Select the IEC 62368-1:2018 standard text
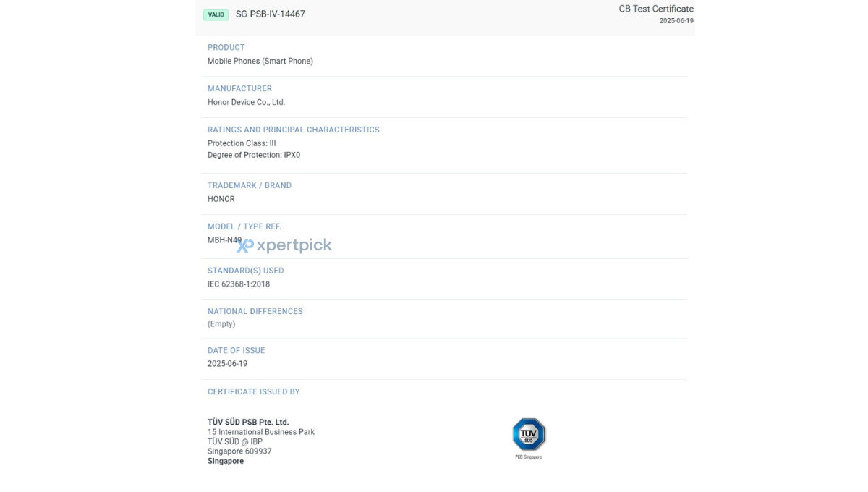868x492 pixels. coord(239,284)
